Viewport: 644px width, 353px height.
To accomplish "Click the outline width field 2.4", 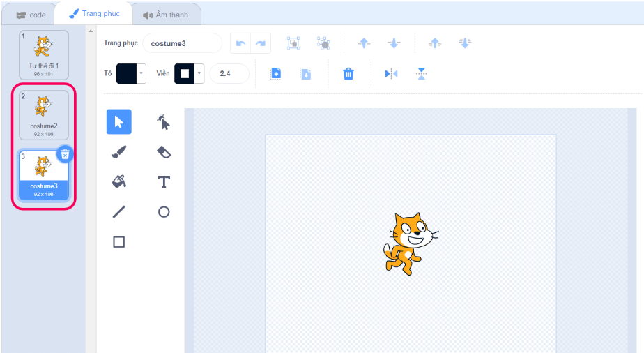I will (229, 73).
